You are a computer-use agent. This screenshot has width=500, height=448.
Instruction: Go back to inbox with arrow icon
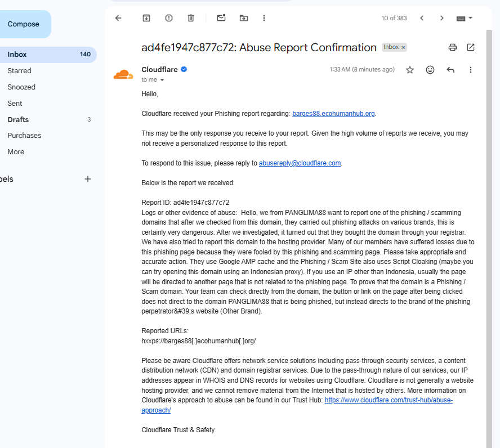point(118,18)
